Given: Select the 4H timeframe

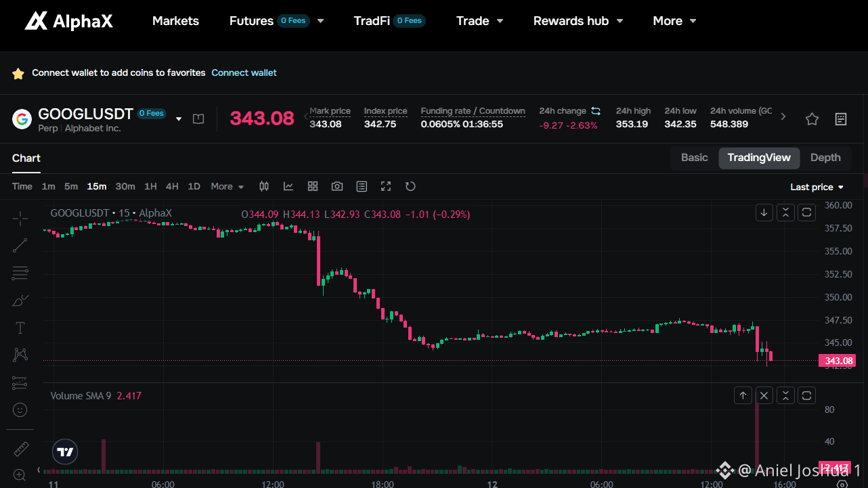Looking at the screenshot, I should click(172, 186).
